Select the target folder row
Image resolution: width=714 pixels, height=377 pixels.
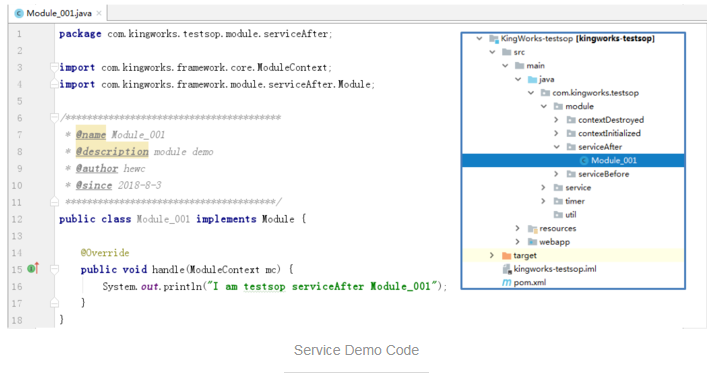click(573, 255)
